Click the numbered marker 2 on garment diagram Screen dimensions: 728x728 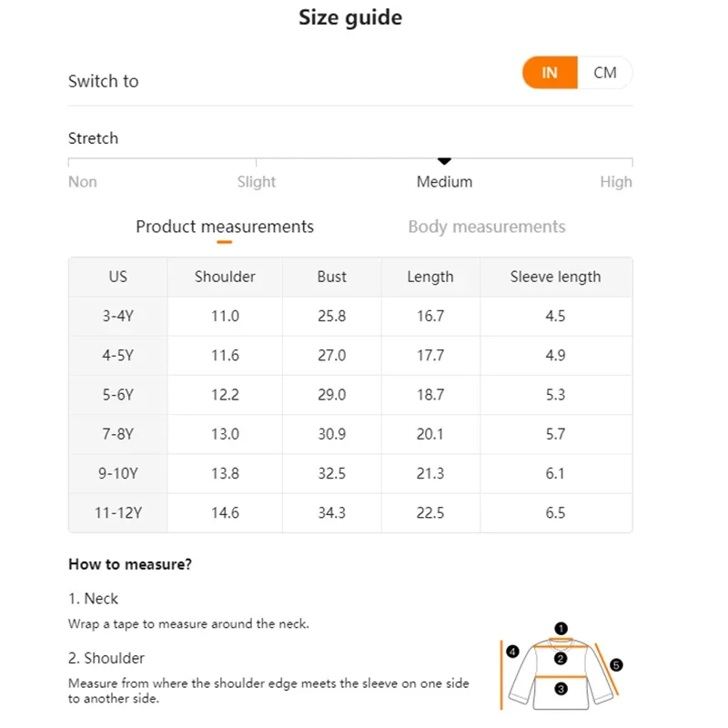[x=561, y=658]
